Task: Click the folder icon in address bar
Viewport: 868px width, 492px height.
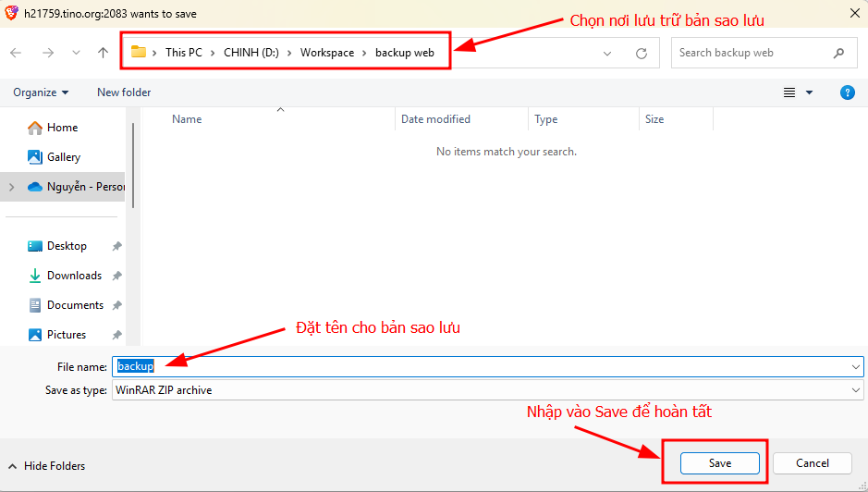Action: (x=139, y=52)
